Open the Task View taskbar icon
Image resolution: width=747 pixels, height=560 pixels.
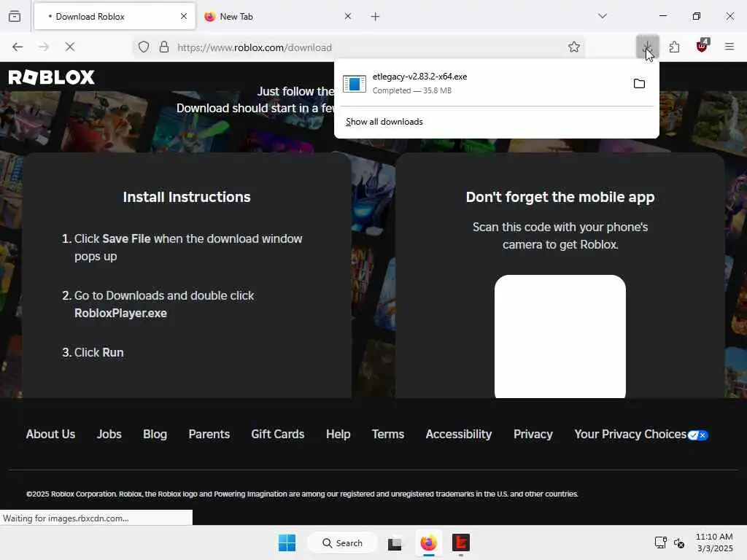[x=395, y=542]
